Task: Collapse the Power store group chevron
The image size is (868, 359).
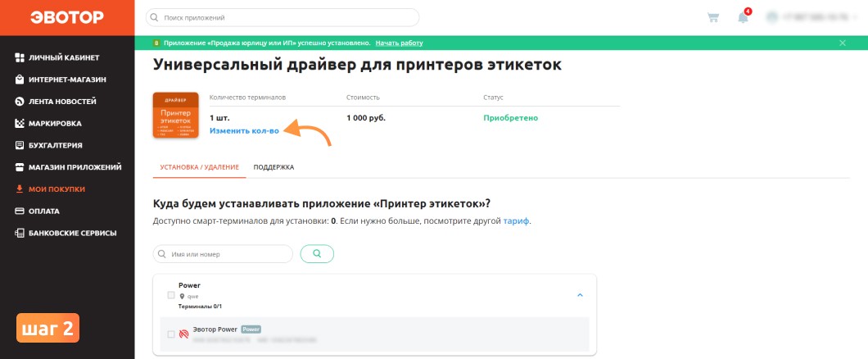Action: (580, 295)
